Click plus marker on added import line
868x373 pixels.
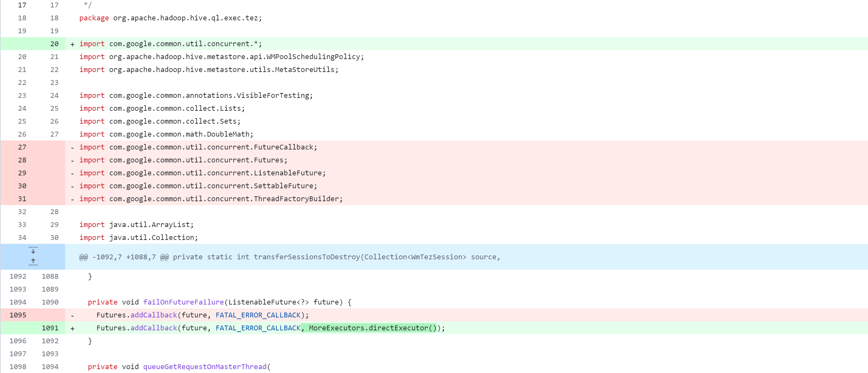point(72,45)
